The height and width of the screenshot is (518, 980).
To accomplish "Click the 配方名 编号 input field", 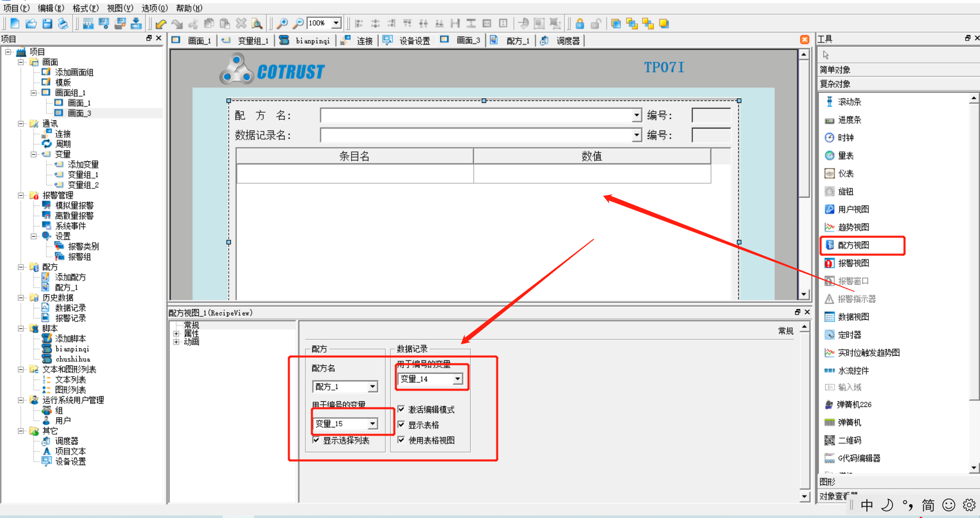I will click(x=711, y=116).
